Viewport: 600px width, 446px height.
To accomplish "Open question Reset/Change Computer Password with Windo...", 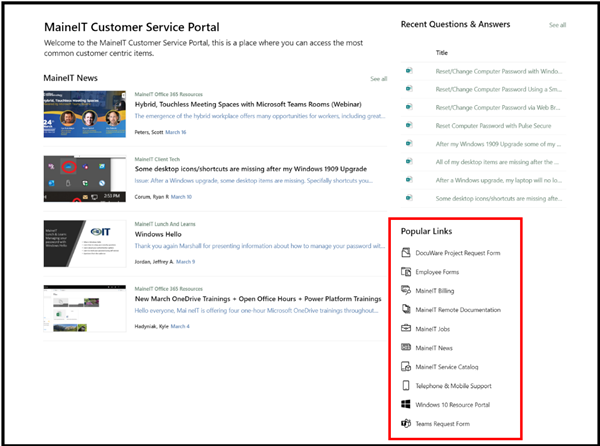I will (x=499, y=71).
